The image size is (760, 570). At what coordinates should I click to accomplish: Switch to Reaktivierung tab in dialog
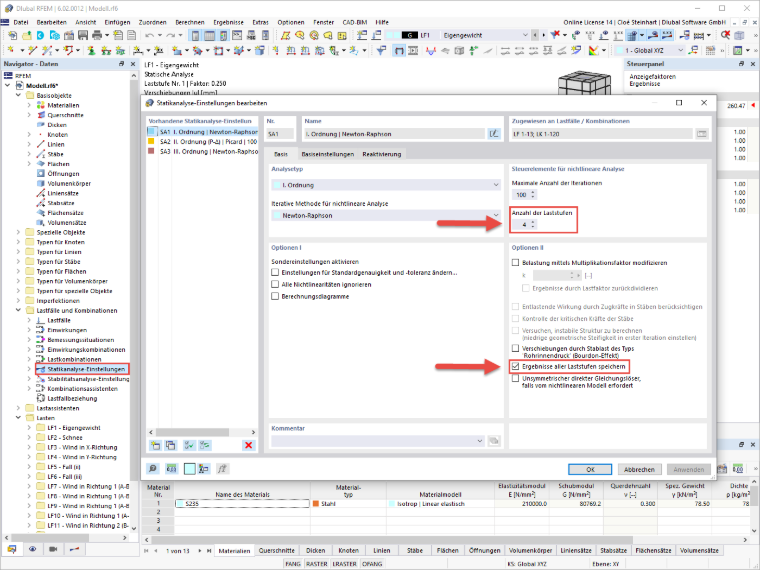pos(381,154)
